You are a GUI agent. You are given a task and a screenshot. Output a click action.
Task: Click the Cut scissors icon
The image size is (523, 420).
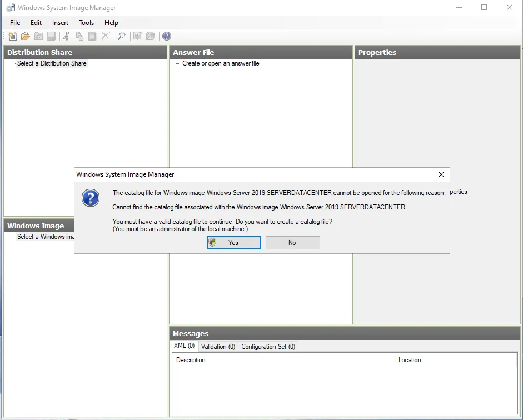(x=66, y=36)
